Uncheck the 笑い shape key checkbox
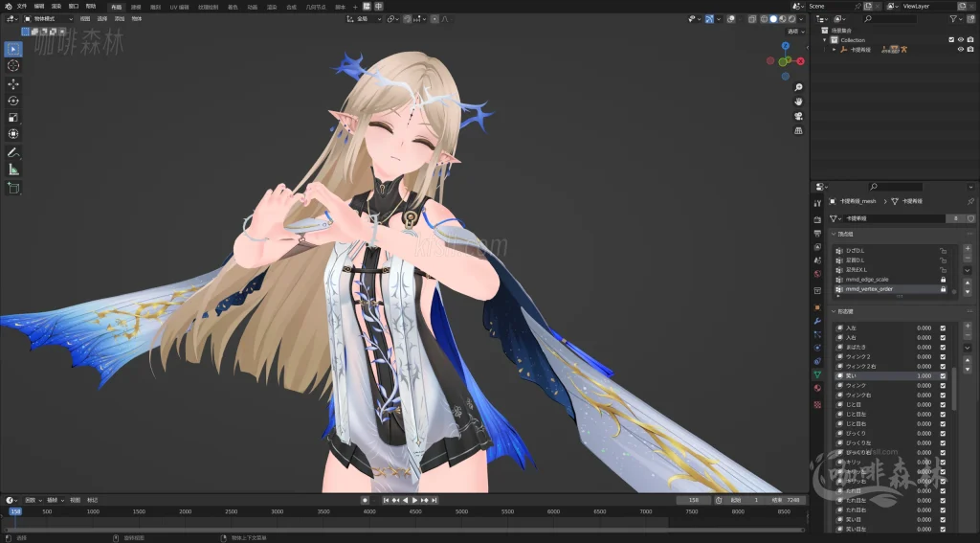The width and height of the screenshot is (980, 543). 943,376
